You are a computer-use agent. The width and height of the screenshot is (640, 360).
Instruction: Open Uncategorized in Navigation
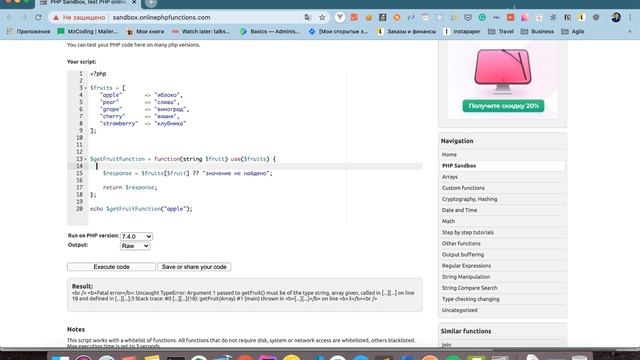(459, 310)
